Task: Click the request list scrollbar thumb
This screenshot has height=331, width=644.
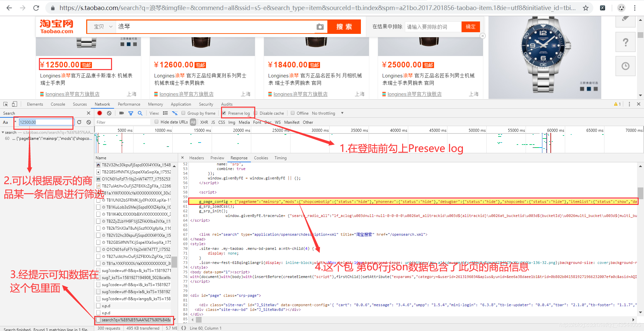Action: [174, 262]
